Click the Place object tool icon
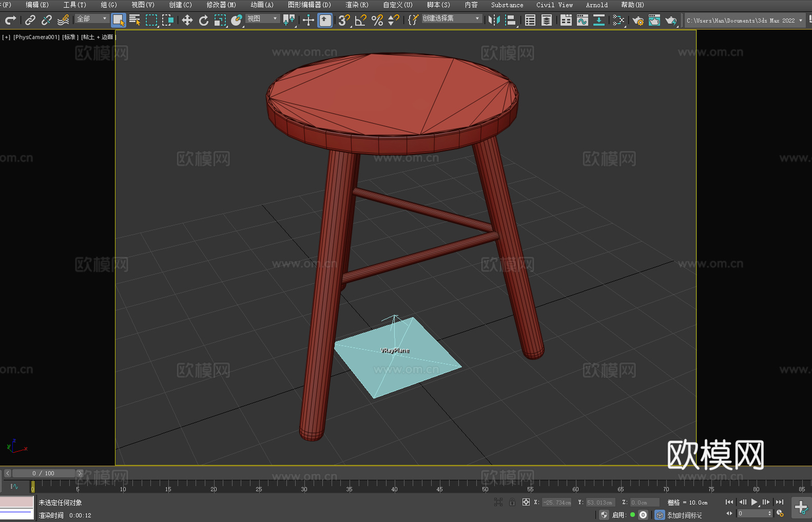Viewport: 812px width, 522px height. (x=237, y=20)
